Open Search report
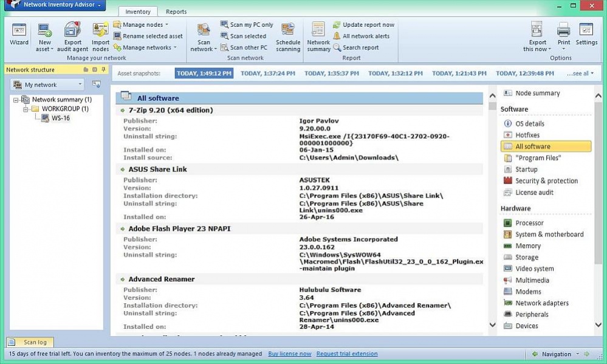The width and height of the screenshot is (607, 364). point(356,47)
